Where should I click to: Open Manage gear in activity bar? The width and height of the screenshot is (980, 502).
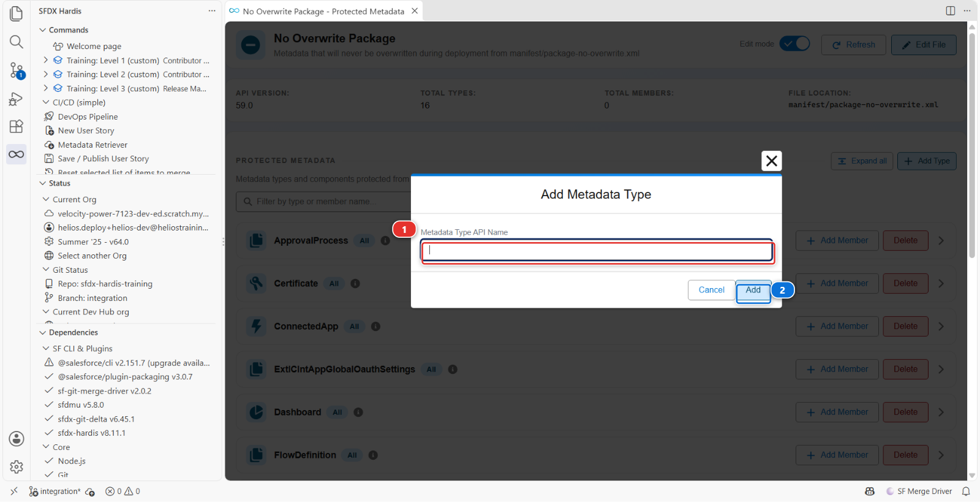[17, 467]
